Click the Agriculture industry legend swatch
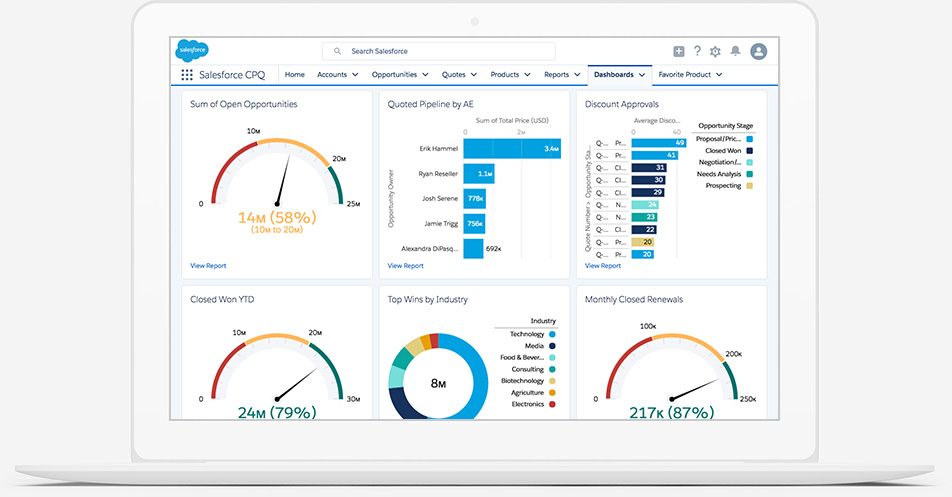 point(552,393)
